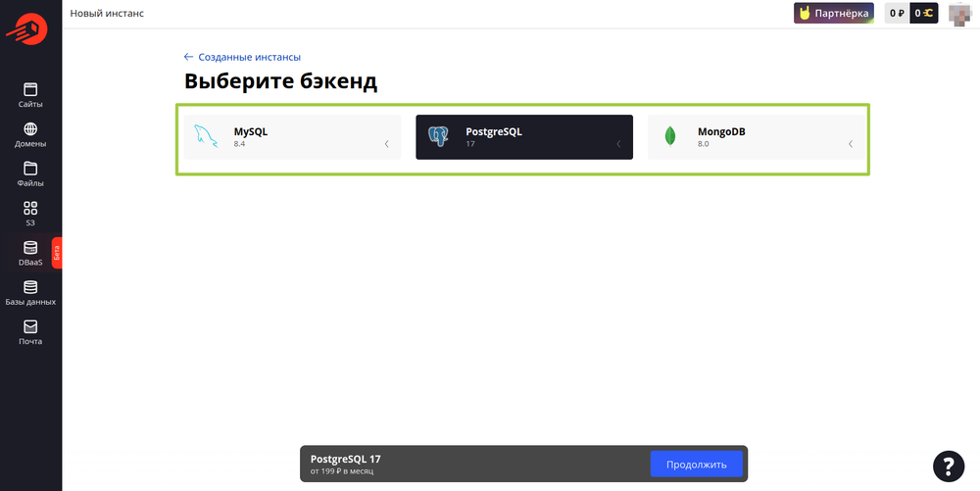This screenshot has height=491, width=980.
Task: Click the rock hand icon in Партнёрка
Action: pos(805,13)
